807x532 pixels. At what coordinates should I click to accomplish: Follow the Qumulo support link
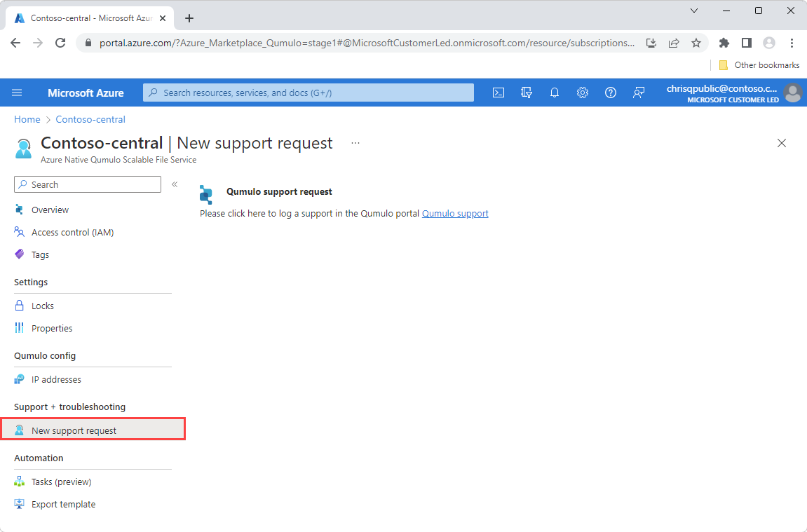455,214
